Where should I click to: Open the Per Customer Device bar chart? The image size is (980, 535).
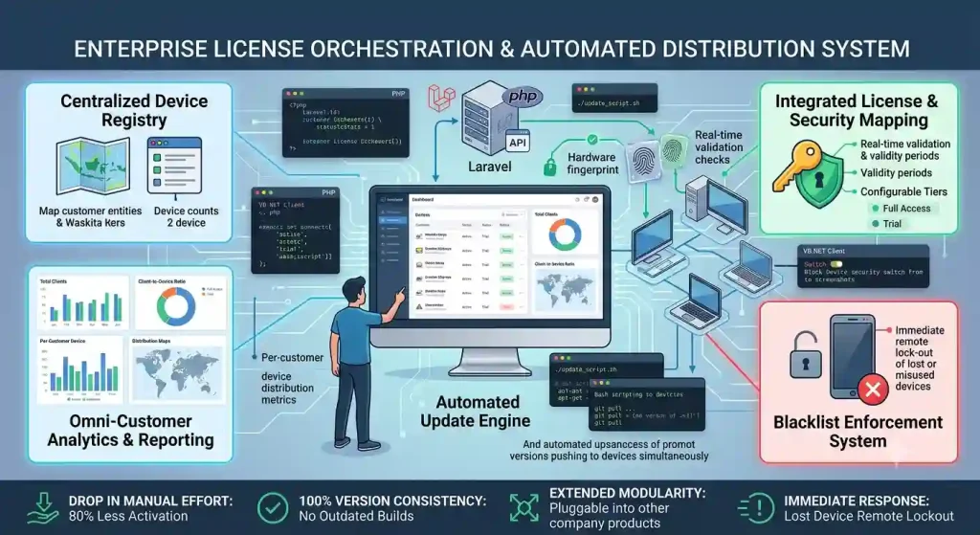(80, 370)
